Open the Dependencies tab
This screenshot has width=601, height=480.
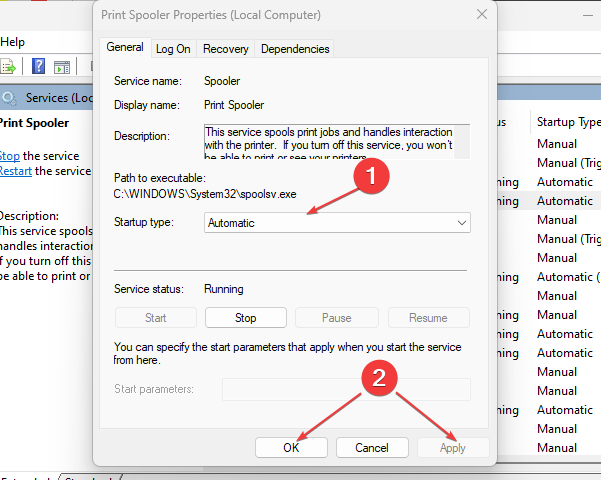coord(295,49)
